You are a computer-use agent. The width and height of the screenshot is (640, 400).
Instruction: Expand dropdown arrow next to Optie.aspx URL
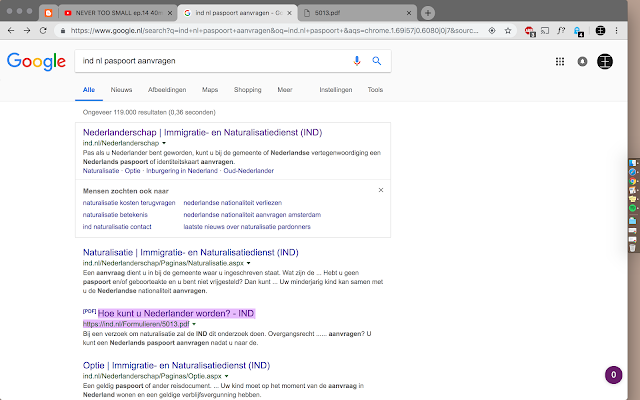point(226,376)
